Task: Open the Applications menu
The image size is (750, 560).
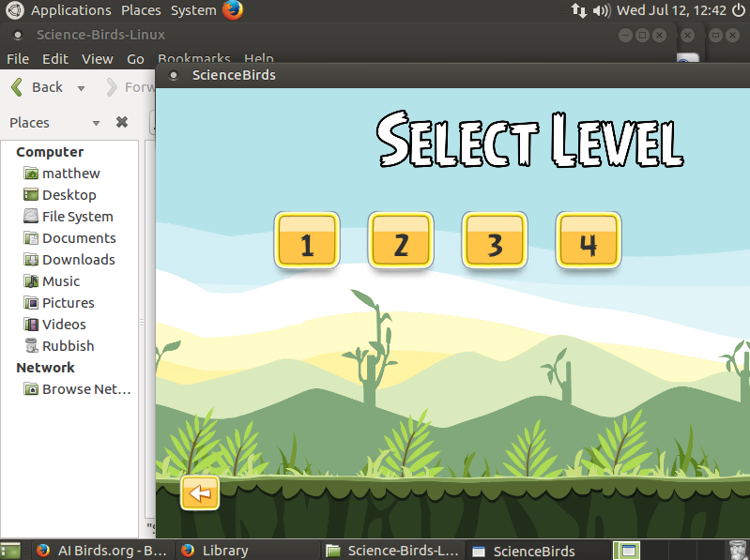Action: tap(70, 10)
